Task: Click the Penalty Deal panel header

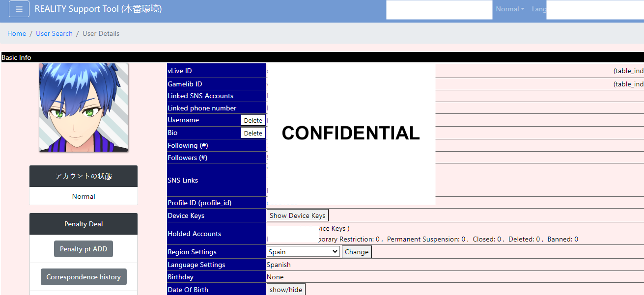Action: point(84,224)
